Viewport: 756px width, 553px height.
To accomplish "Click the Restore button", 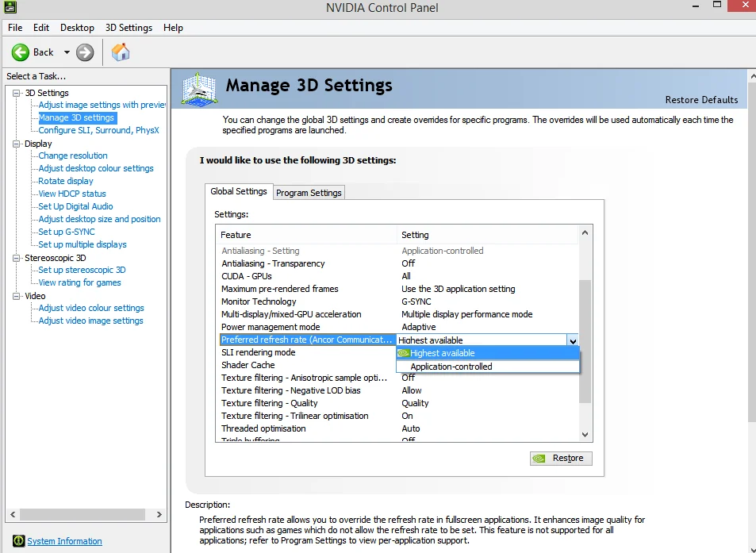I will pos(561,458).
